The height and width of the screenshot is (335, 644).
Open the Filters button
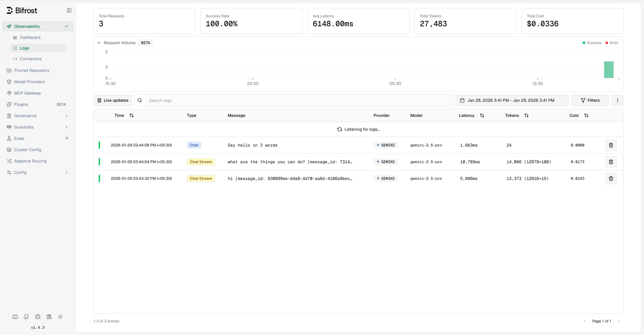click(590, 100)
